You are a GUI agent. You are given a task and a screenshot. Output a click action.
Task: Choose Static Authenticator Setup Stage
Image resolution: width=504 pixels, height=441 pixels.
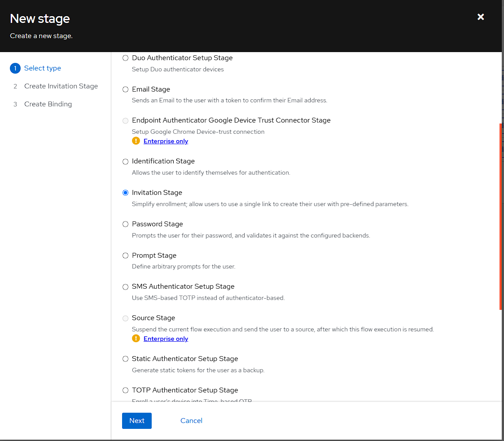[126, 359]
